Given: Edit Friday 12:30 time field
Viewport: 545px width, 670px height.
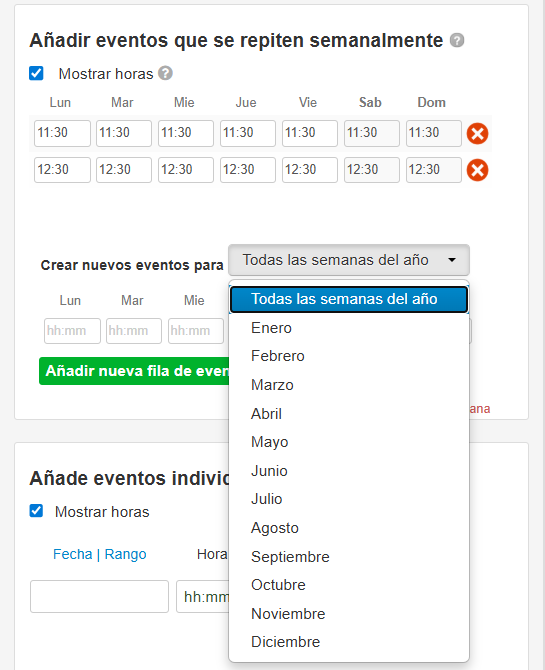Looking at the screenshot, I should [x=310, y=170].
